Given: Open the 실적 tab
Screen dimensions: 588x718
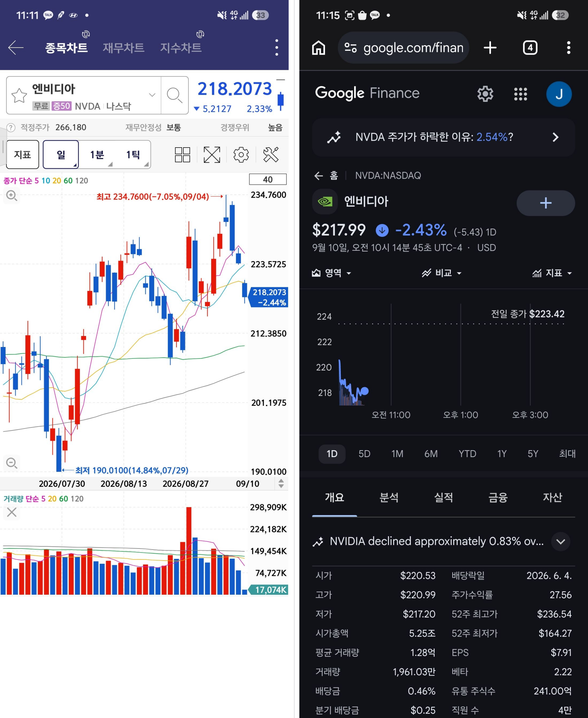Looking at the screenshot, I should (443, 498).
